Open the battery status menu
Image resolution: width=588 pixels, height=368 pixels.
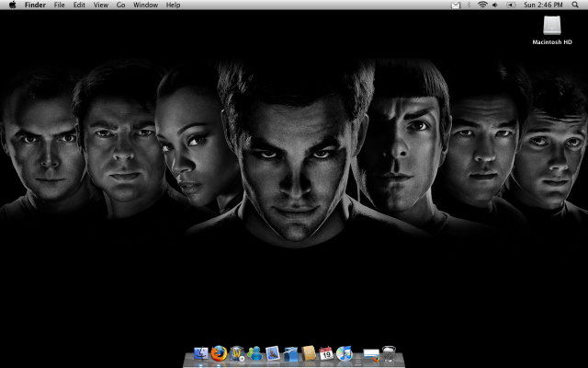511,5
